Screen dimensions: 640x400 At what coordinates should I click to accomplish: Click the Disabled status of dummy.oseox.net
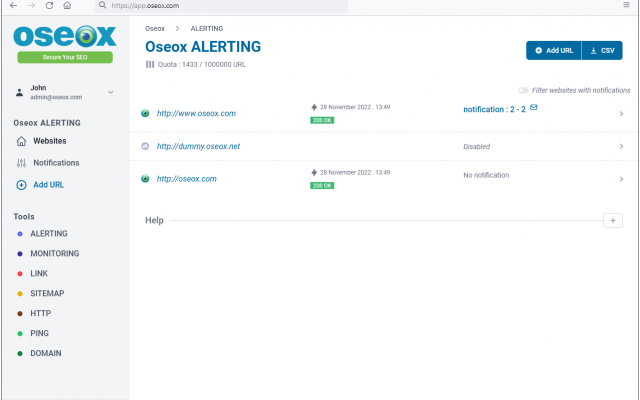coord(476,147)
